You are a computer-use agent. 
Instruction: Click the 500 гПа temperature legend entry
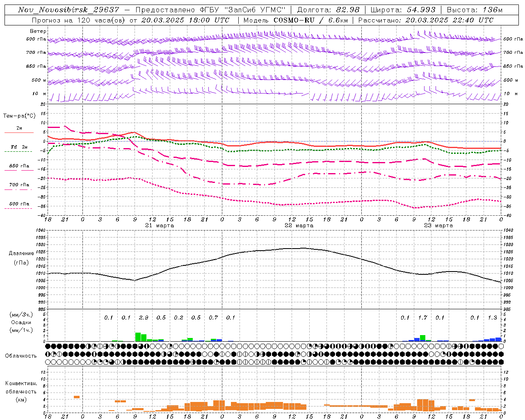[x=19, y=204]
